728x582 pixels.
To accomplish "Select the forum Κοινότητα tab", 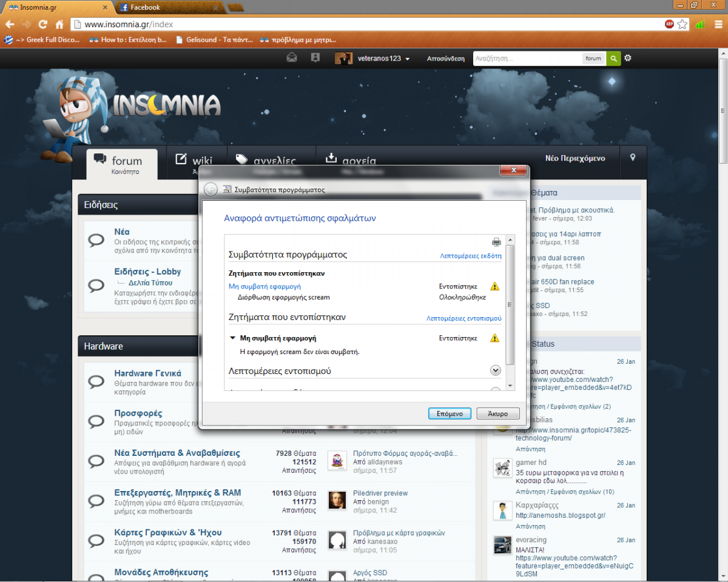I will (x=122, y=164).
